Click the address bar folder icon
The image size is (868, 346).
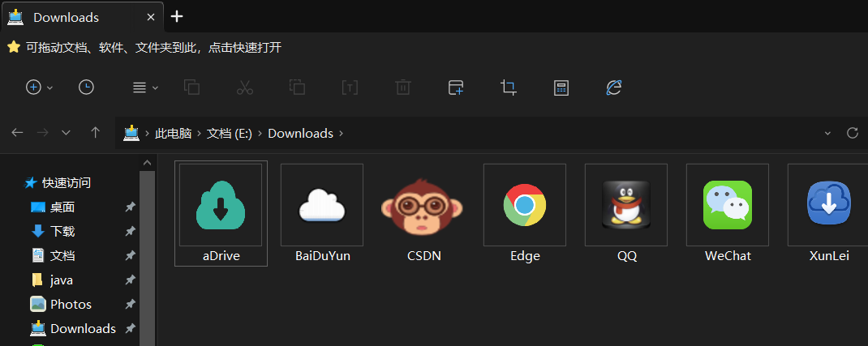click(x=131, y=133)
